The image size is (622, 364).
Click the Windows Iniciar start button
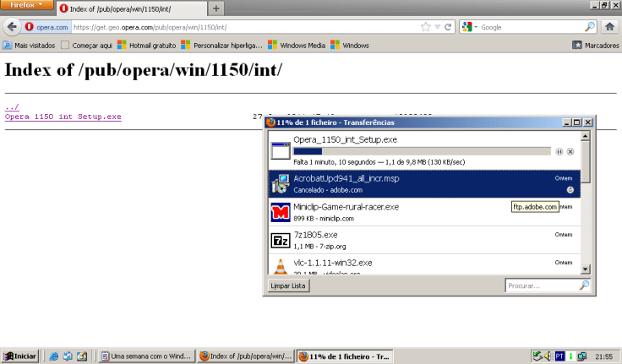pyautogui.click(x=19, y=356)
